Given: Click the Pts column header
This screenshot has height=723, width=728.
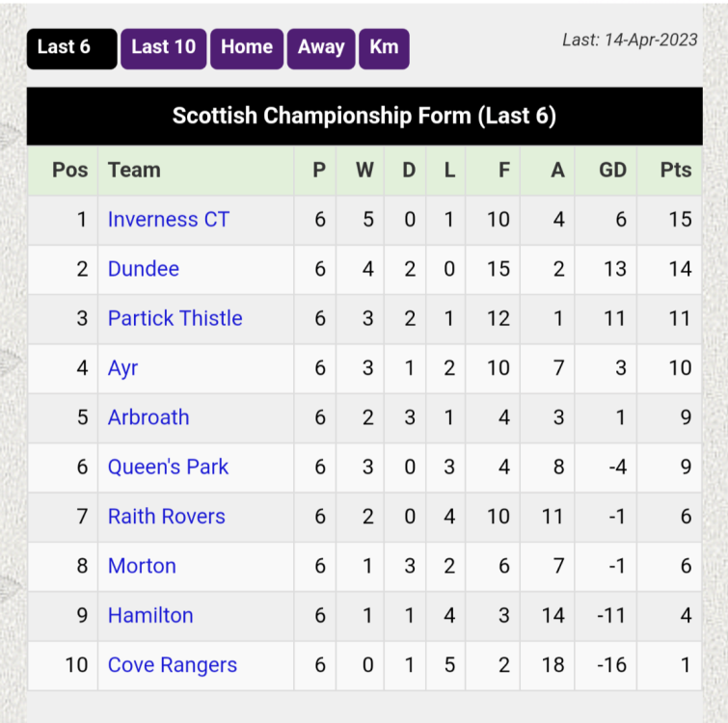Looking at the screenshot, I should click(676, 171).
